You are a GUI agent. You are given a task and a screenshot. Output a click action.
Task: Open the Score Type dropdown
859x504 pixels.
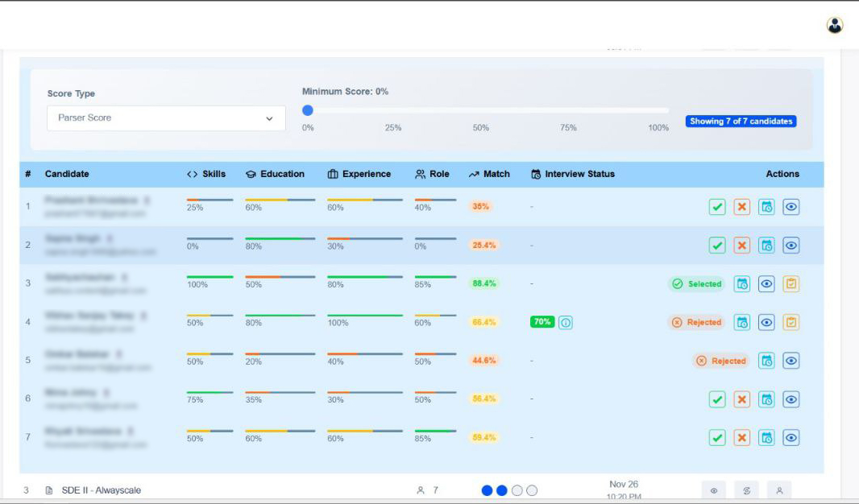click(166, 118)
